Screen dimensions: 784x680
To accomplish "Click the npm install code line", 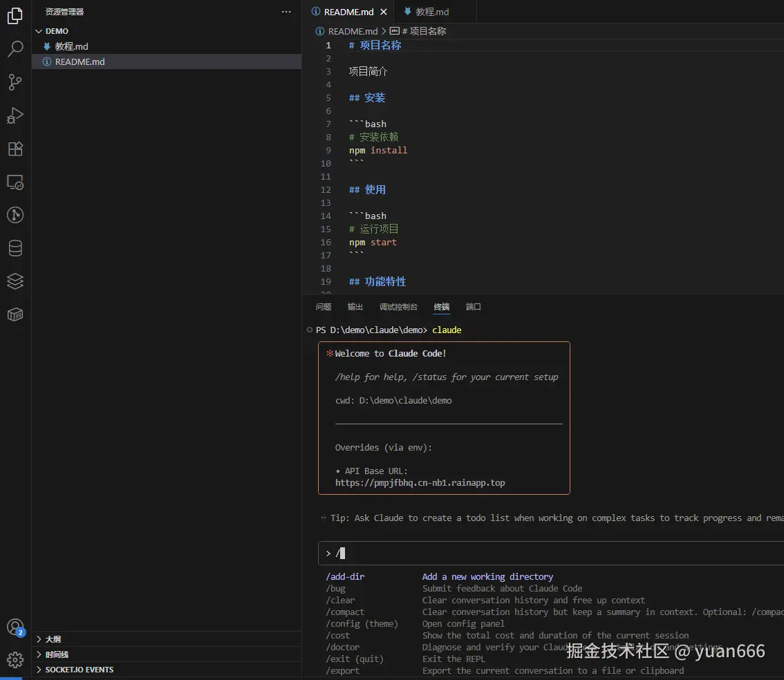I will [378, 151].
